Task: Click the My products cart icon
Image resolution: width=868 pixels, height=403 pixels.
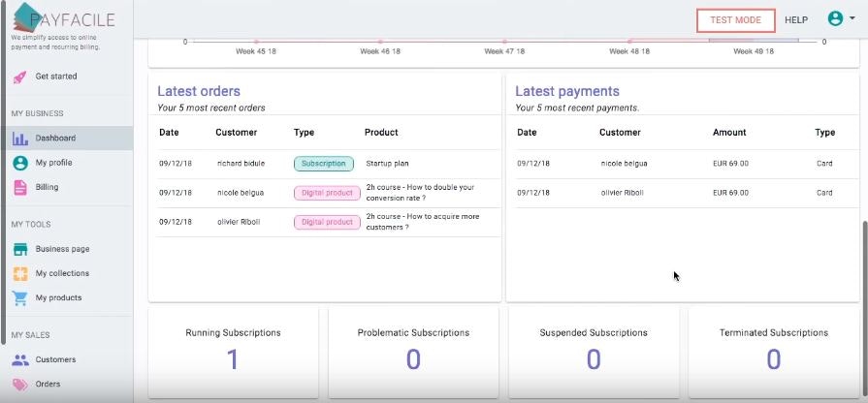Action: pyautogui.click(x=20, y=298)
